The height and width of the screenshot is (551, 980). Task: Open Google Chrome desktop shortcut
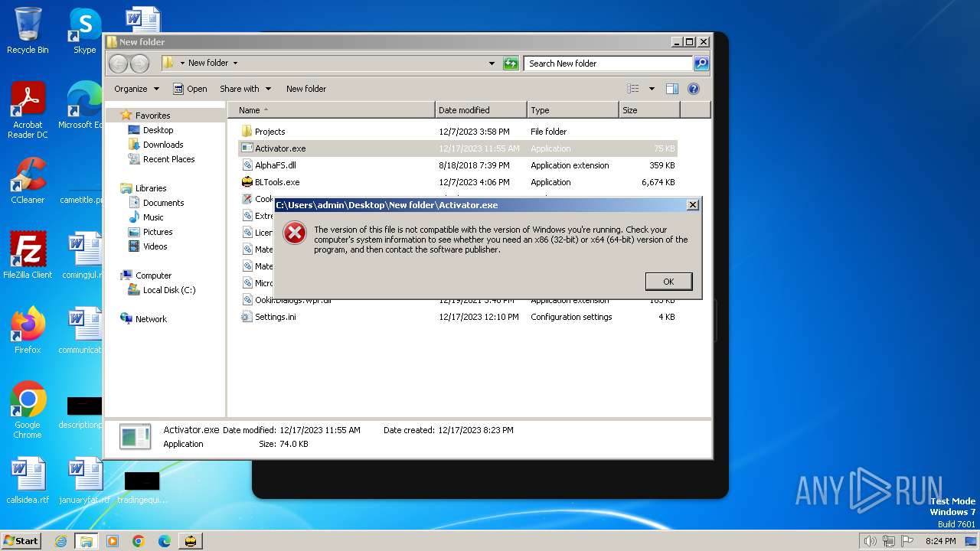pos(28,409)
